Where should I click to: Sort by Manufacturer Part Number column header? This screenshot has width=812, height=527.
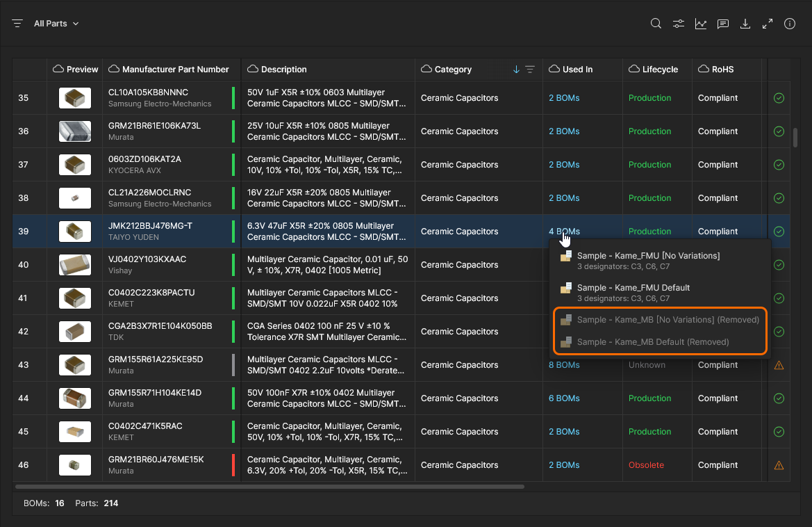tap(175, 70)
